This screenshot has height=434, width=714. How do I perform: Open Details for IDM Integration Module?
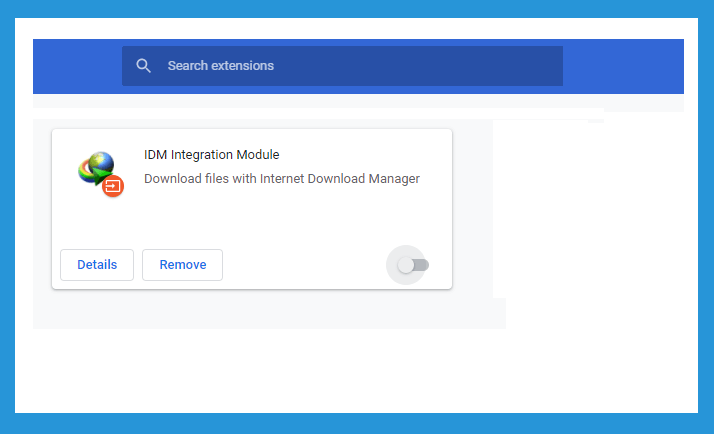tap(97, 265)
